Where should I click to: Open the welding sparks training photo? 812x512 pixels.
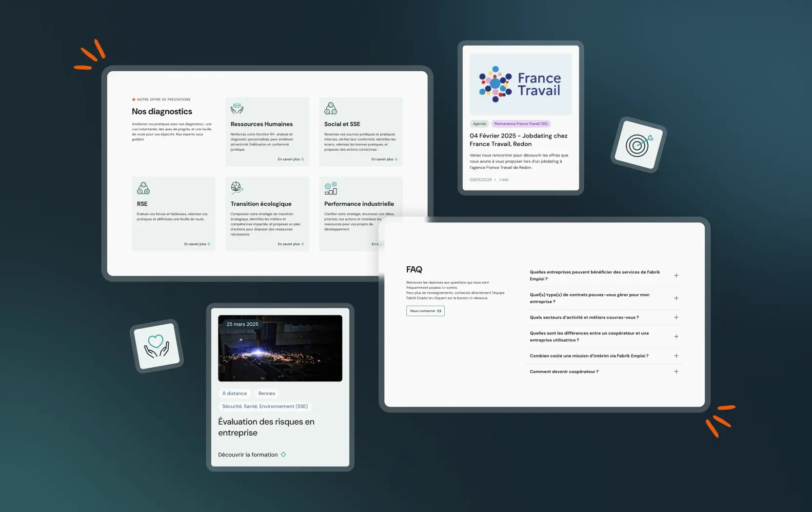click(280, 348)
